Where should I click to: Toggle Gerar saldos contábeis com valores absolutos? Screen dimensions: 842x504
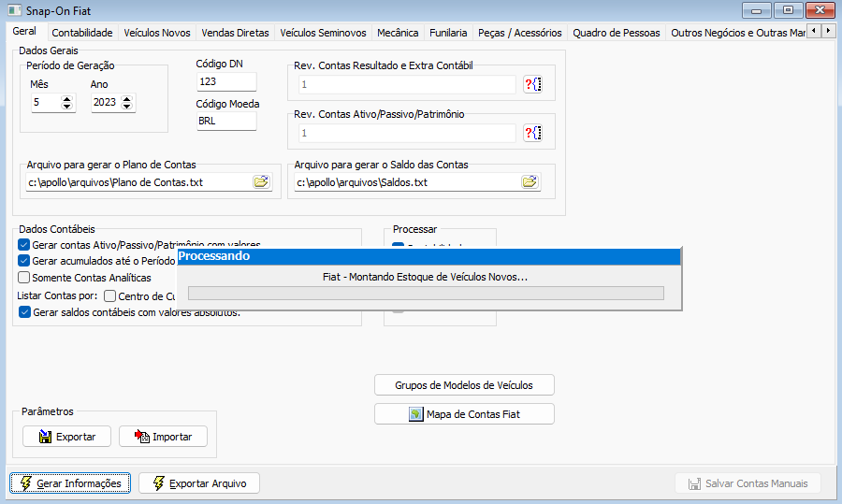(24, 312)
